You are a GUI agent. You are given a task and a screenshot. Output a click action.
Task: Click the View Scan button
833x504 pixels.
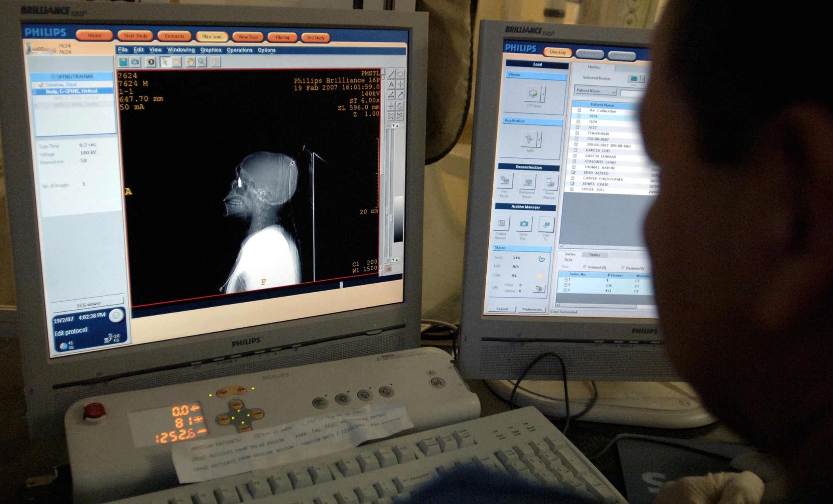pos(248,37)
